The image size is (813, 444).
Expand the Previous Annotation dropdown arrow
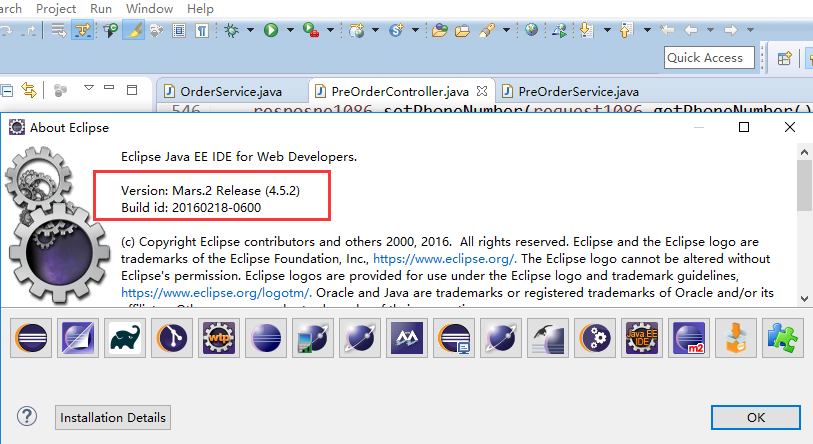tap(647, 30)
